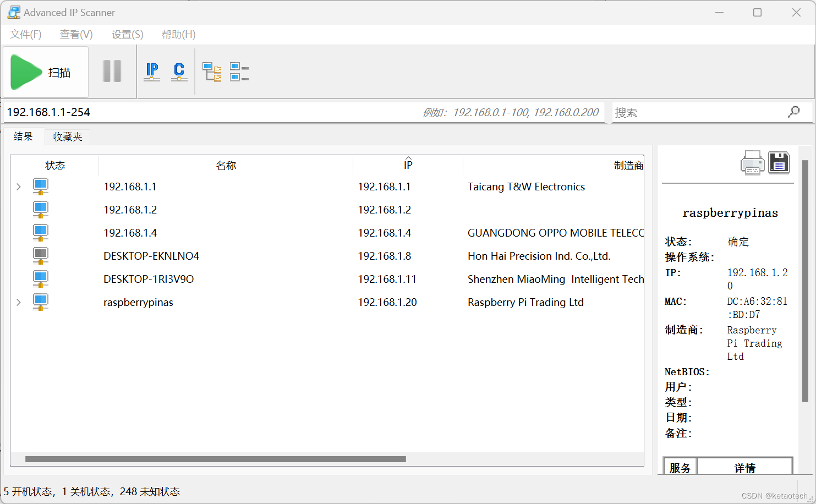Viewport: 816px width, 504px height.
Task: Select the 192.168.1.4 name cell
Action: tap(130, 233)
